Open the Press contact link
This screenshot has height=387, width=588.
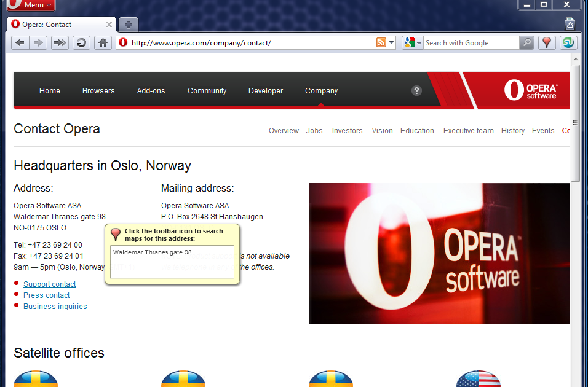pyautogui.click(x=47, y=295)
